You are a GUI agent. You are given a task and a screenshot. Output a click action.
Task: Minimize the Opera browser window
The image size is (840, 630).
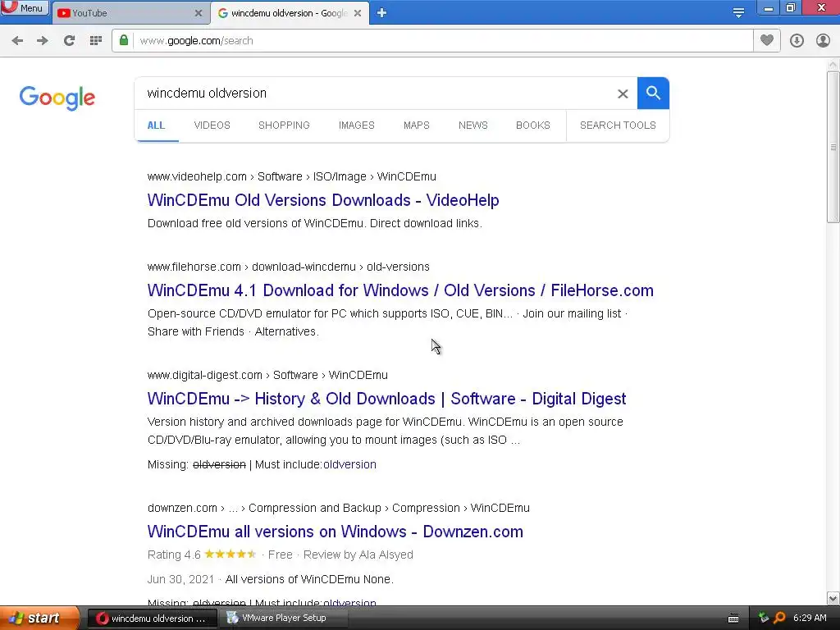768,8
